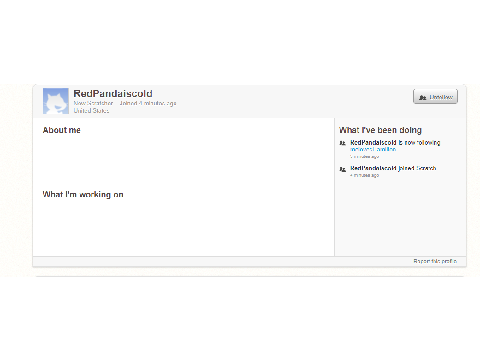Click the people icon on the Unfollow button
The width and height of the screenshot is (480, 360).
[x=422, y=97]
